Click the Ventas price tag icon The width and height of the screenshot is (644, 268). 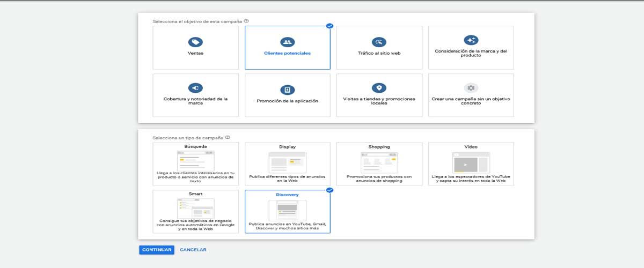(x=195, y=42)
